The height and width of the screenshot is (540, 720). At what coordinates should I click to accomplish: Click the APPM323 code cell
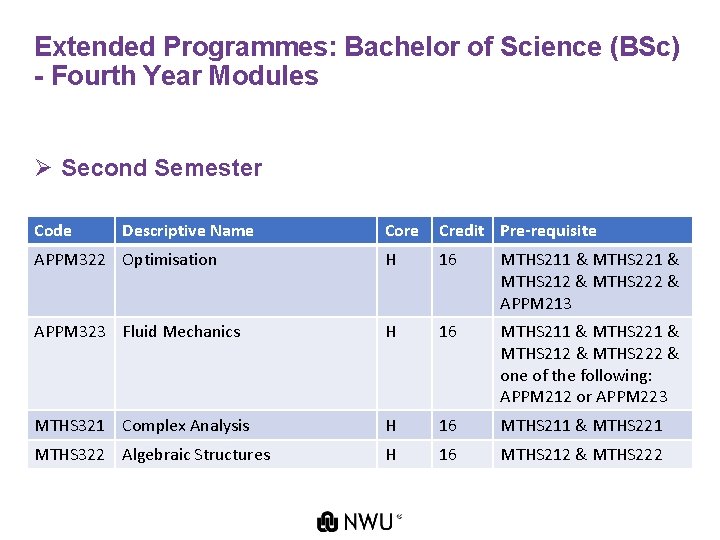click(71, 363)
